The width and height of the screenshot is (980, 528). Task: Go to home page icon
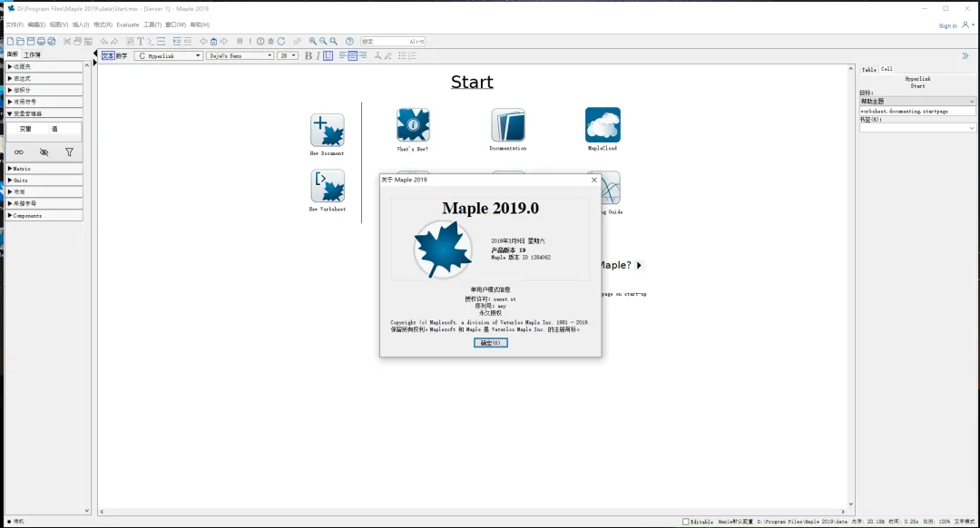click(x=213, y=41)
